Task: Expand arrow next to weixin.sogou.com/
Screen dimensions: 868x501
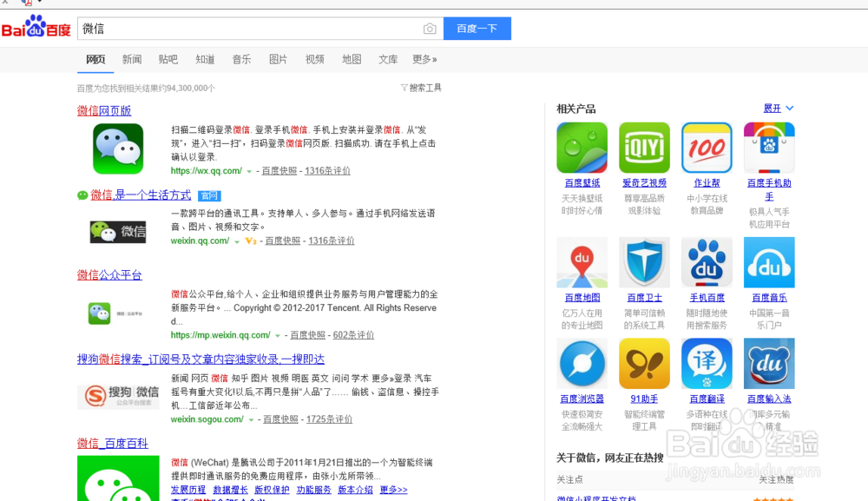Action: tap(251, 419)
